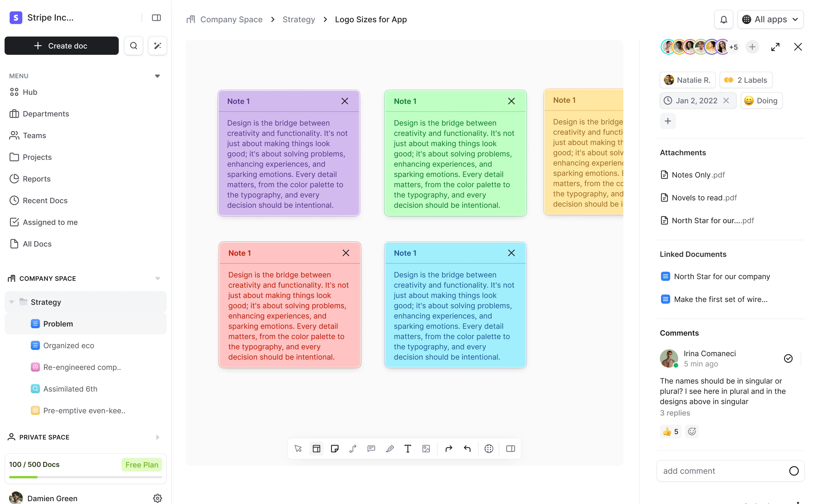Open the Notes Only.pdf attachment

(698, 175)
